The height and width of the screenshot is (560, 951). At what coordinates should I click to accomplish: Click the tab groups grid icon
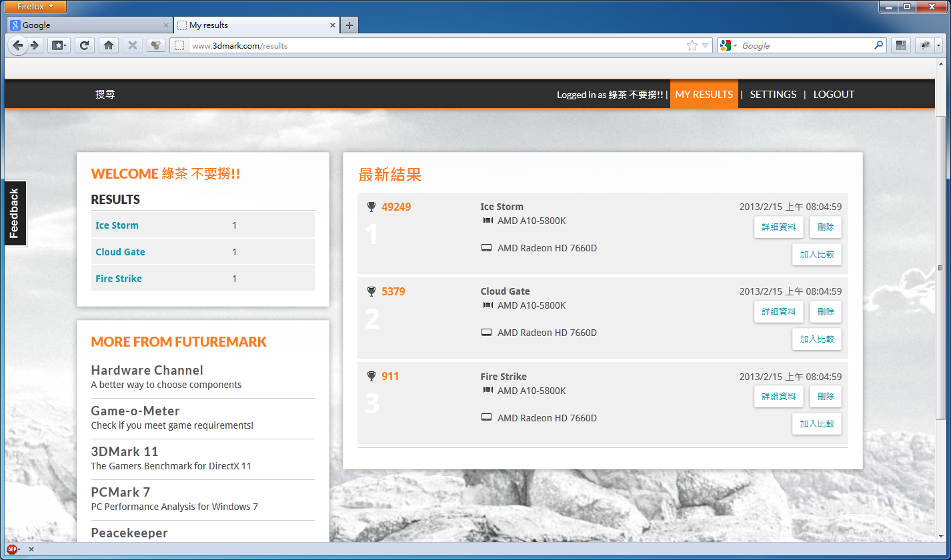coord(901,45)
